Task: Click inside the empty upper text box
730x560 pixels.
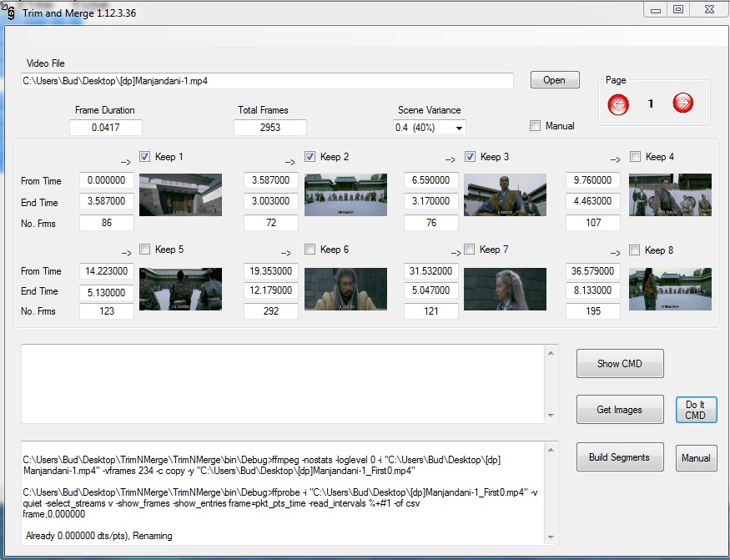Action: pos(283,384)
